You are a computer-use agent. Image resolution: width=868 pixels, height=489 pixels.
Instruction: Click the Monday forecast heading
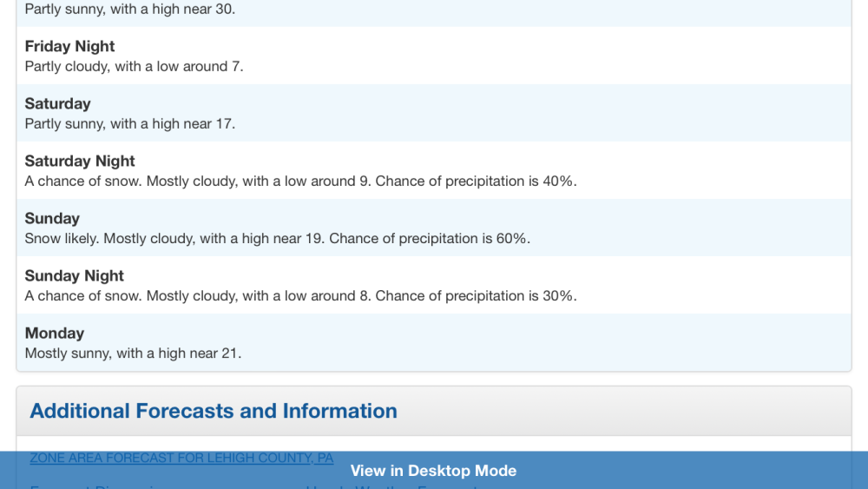tap(55, 334)
